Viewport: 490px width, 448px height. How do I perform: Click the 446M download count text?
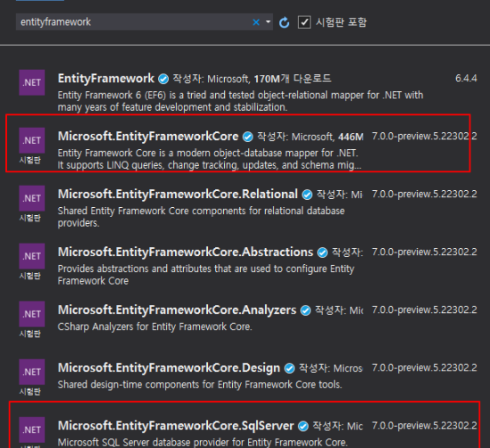[351, 137]
